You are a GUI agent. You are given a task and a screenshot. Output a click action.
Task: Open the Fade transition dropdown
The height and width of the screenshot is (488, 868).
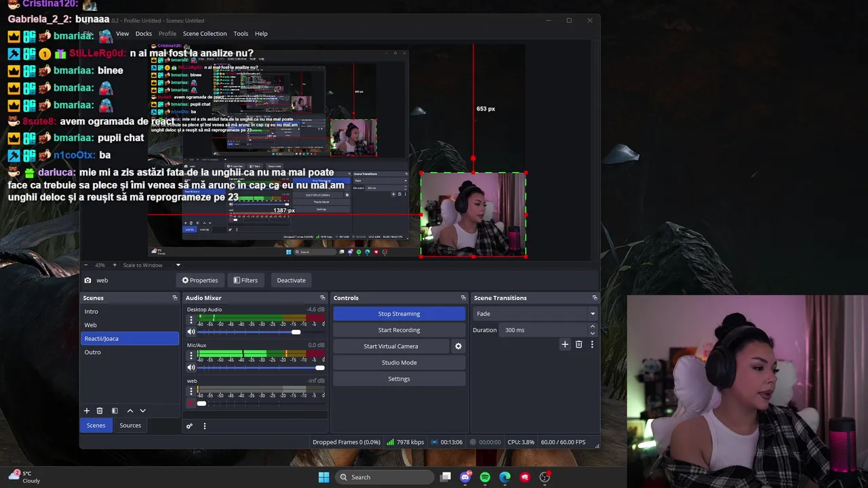[535, 314]
